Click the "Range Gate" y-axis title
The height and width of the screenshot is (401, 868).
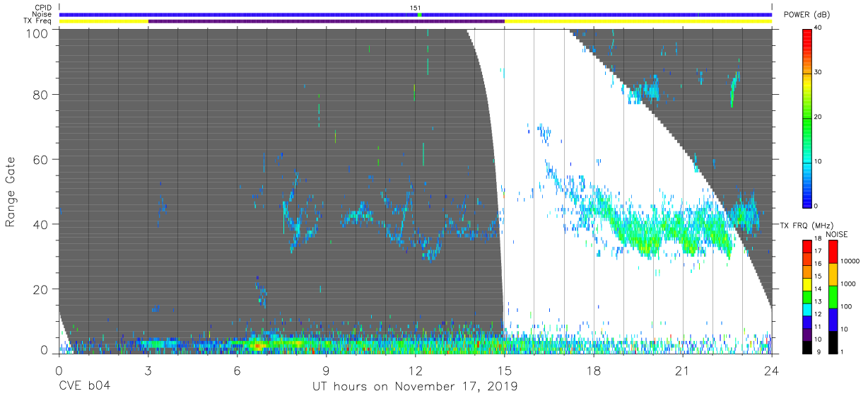[11, 191]
